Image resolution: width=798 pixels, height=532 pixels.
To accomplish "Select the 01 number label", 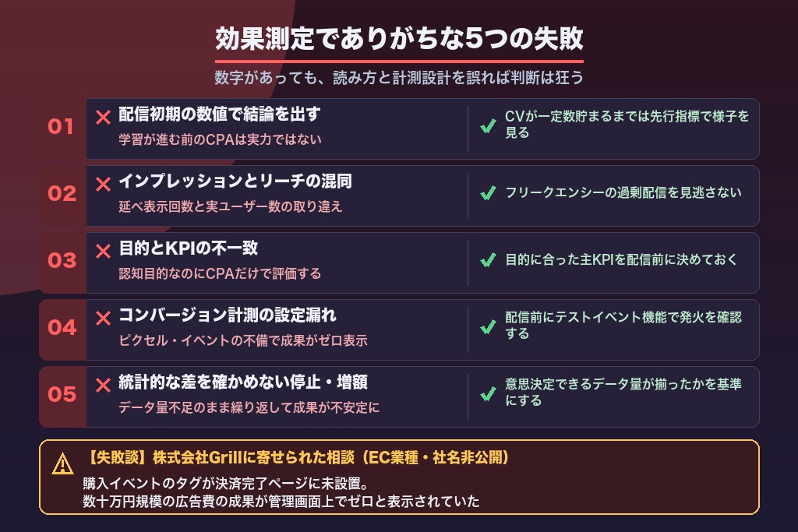I will 61,127.
